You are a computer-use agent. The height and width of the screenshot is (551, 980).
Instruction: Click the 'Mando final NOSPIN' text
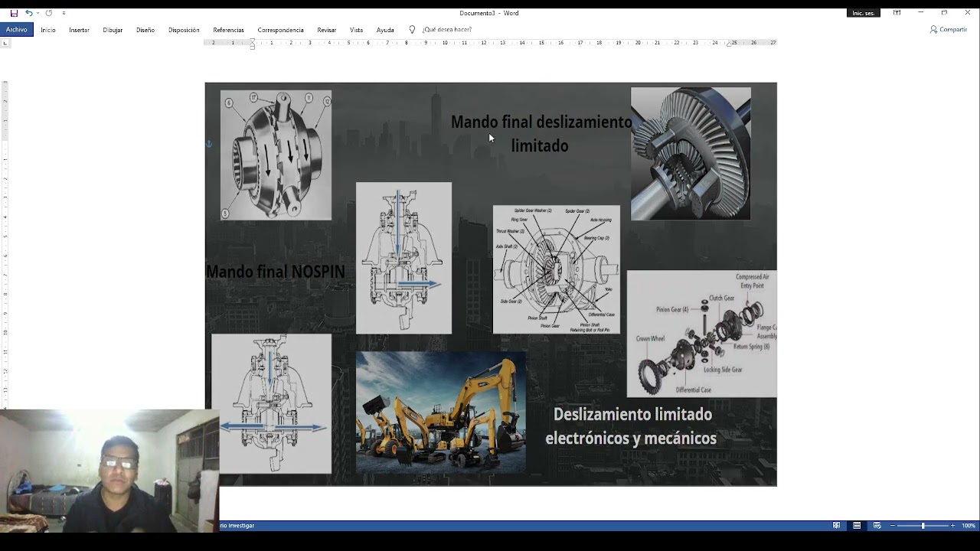click(276, 272)
